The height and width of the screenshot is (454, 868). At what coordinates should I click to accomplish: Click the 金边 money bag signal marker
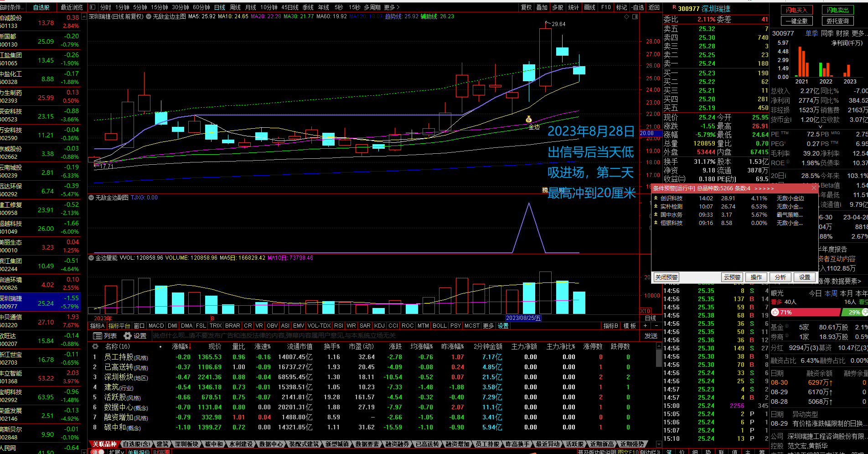pos(529,120)
